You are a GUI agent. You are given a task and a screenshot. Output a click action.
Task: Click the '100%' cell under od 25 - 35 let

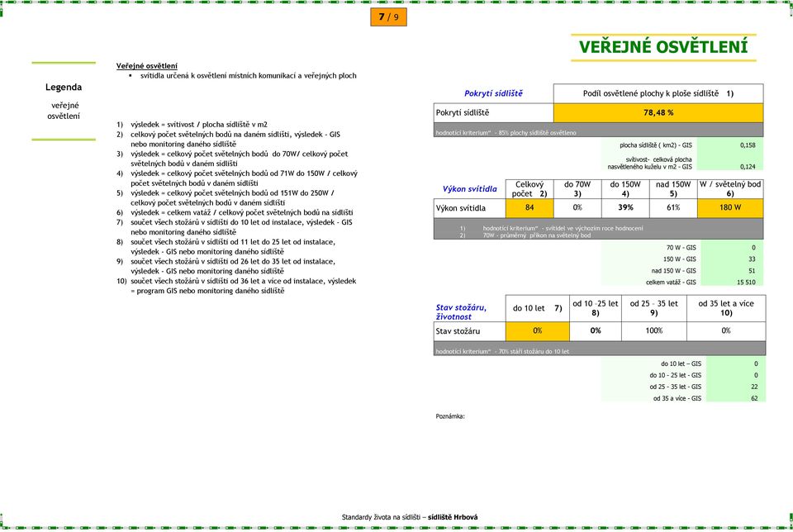pos(654,330)
